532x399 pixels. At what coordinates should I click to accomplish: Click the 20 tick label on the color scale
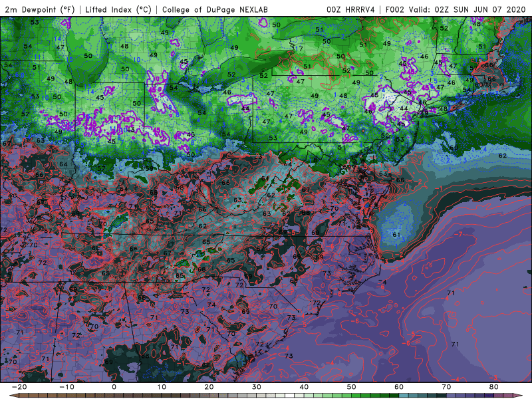coord(209,387)
